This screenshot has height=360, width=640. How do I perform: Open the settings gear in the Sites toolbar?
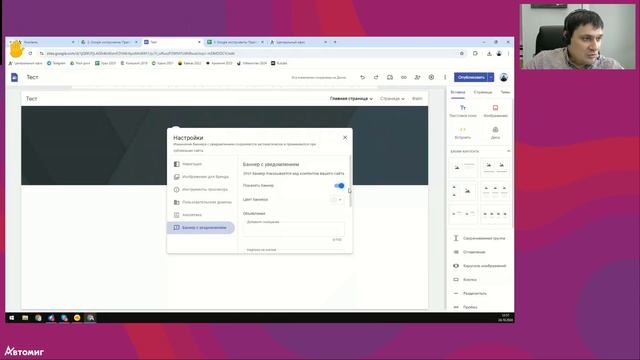[431, 77]
